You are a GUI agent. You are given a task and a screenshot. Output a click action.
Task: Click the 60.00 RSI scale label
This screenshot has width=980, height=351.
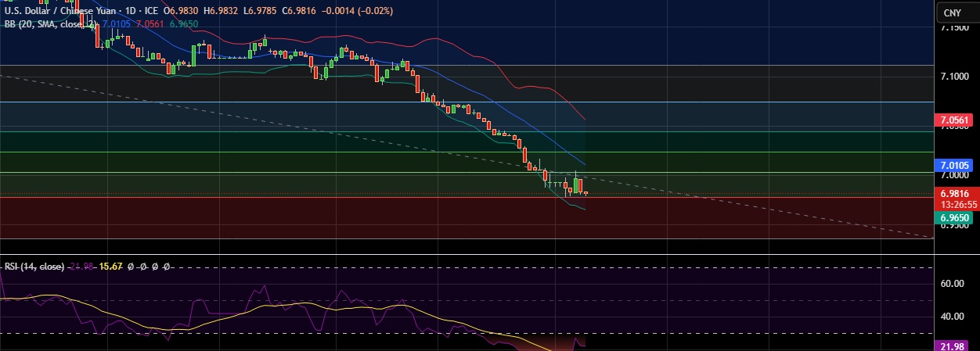(952, 284)
